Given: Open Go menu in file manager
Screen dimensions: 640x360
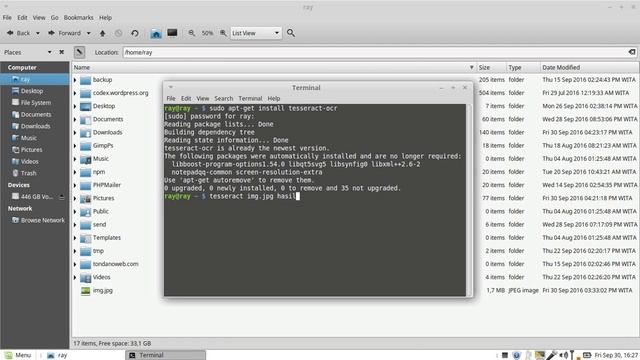Looking at the screenshot, I should 54,18.
